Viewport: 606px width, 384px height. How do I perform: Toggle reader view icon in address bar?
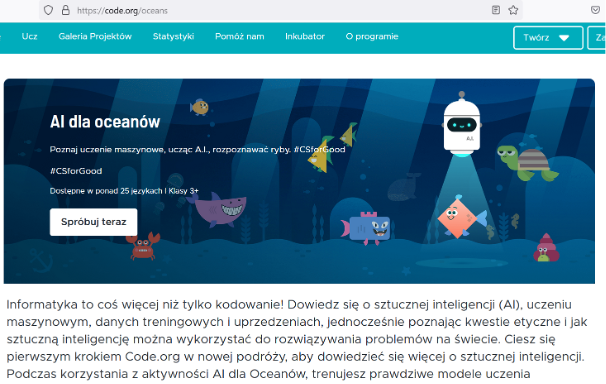click(x=495, y=10)
